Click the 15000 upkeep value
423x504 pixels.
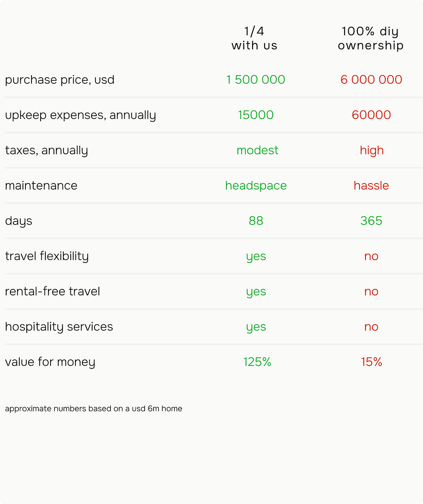click(256, 115)
